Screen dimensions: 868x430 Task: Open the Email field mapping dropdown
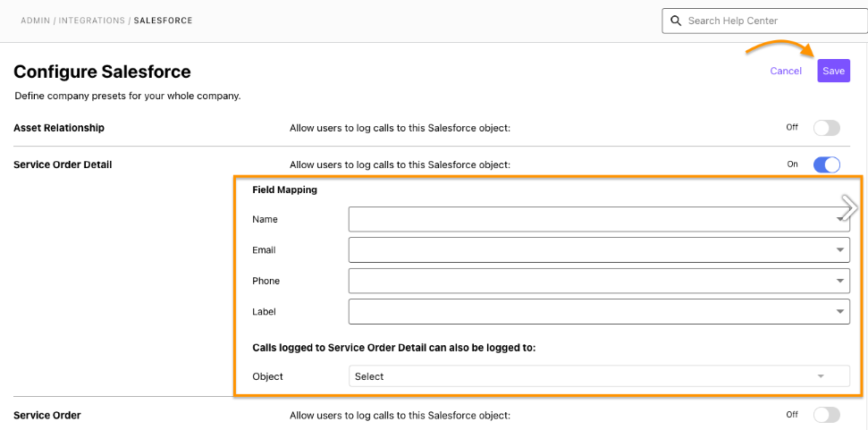pos(599,250)
